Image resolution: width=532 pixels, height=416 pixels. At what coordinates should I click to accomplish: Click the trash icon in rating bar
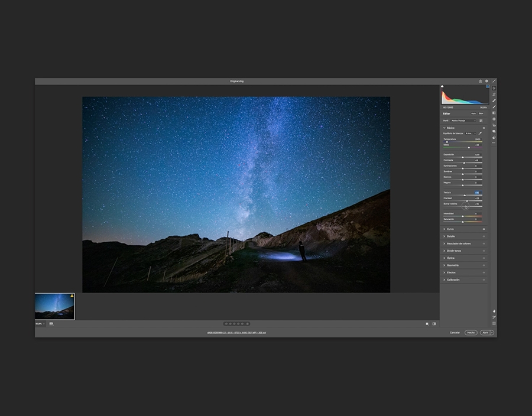(248, 324)
